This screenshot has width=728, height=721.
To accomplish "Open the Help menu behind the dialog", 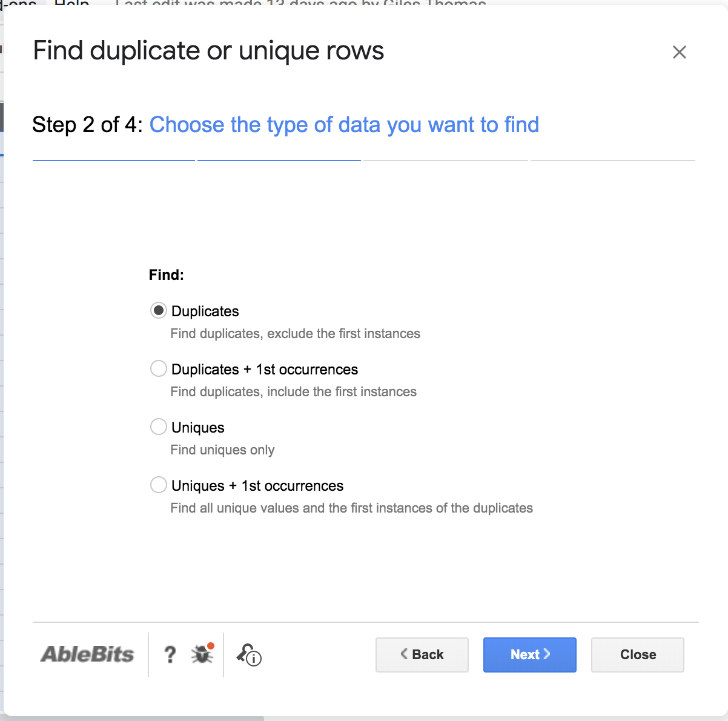I will pos(71,3).
